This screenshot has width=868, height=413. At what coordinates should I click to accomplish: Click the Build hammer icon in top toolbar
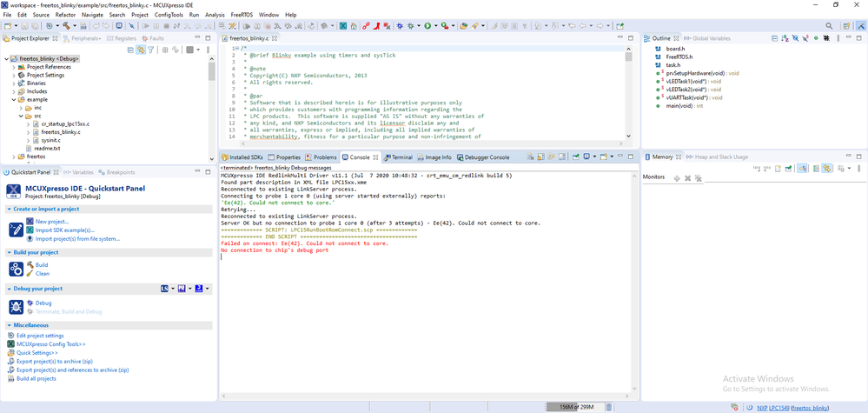pos(65,25)
